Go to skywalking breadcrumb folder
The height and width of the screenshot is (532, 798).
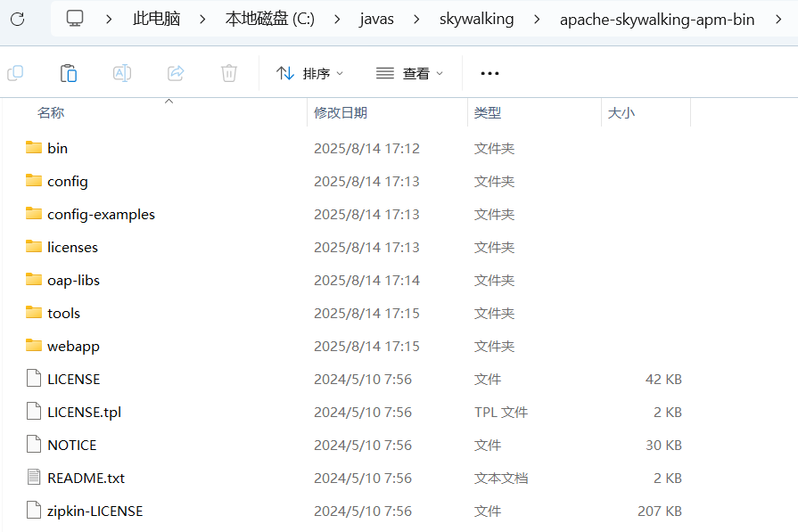click(x=476, y=20)
